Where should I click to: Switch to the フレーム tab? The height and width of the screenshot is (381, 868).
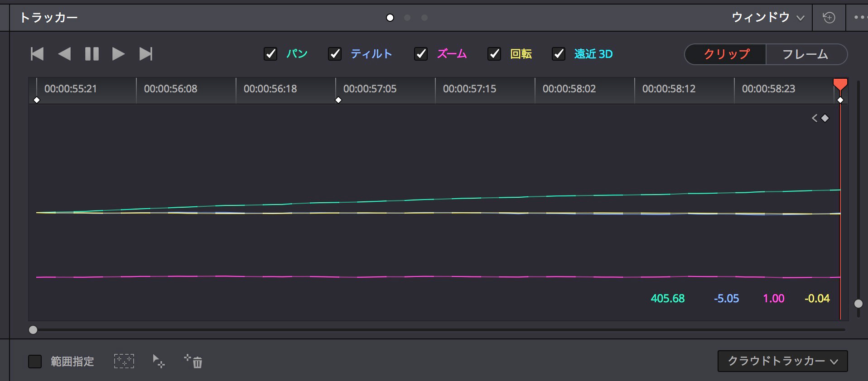805,54
